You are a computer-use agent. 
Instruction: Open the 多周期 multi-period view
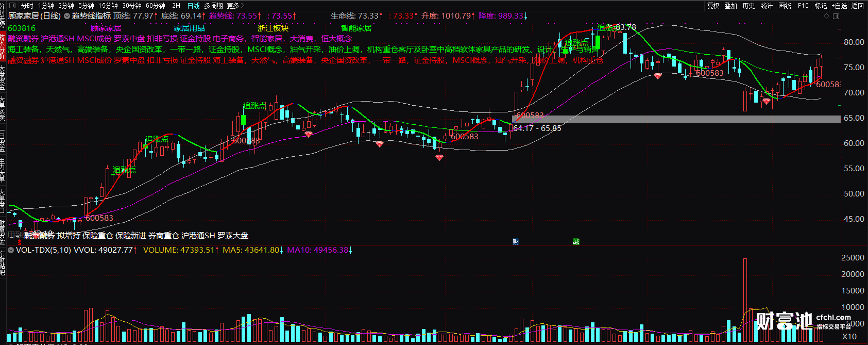click(x=213, y=6)
